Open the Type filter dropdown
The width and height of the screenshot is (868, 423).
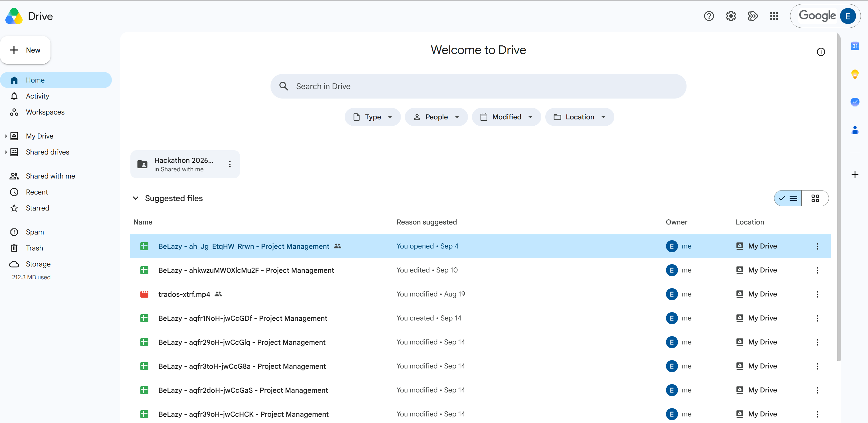coord(372,117)
